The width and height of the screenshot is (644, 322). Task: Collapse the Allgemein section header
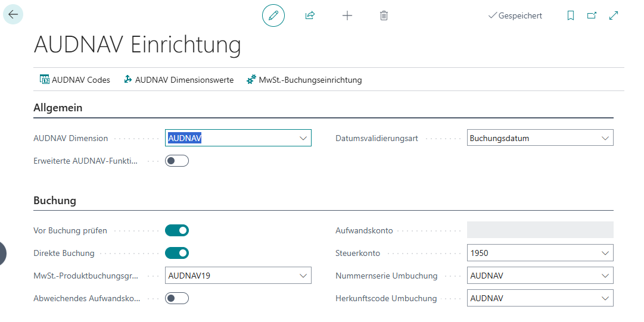[58, 108]
